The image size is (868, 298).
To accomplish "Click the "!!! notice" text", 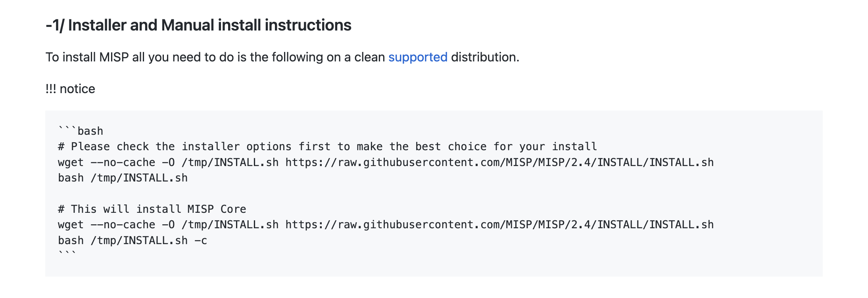I will click(70, 89).
